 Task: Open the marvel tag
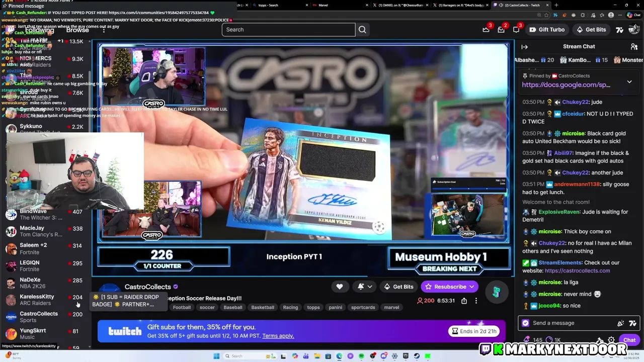(x=391, y=307)
